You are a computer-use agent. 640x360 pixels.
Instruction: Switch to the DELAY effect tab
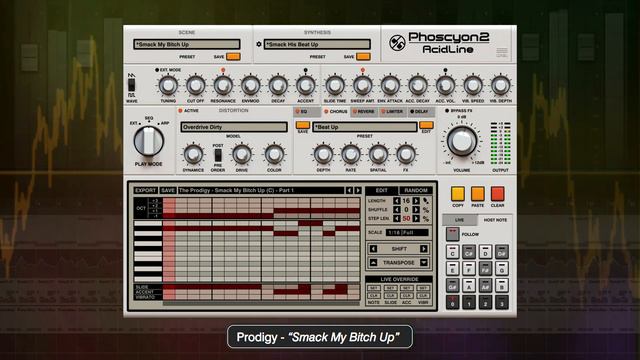[421, 111]
